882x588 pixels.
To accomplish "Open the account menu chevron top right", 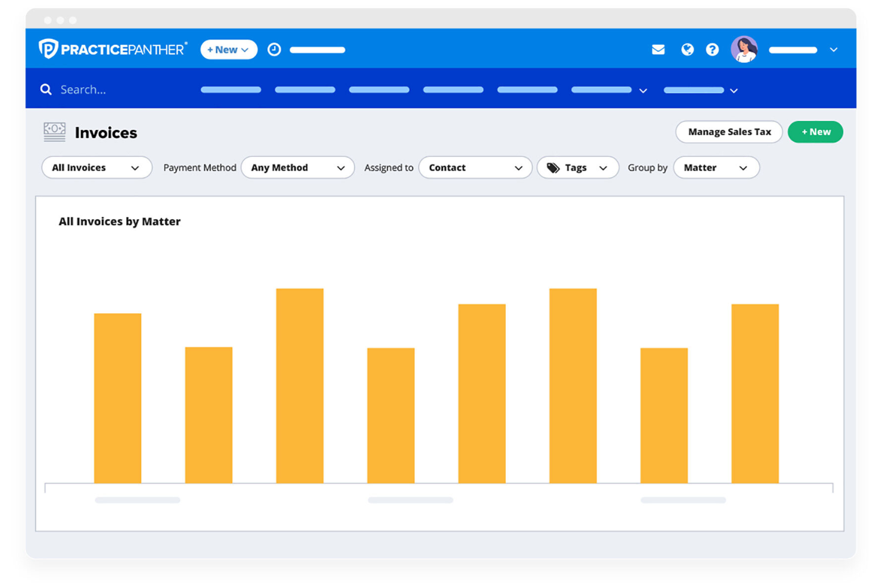I will 833,50.
